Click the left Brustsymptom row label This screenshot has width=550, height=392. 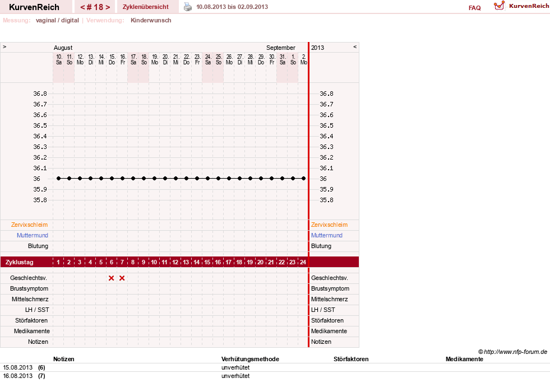(x=29, y=288)
